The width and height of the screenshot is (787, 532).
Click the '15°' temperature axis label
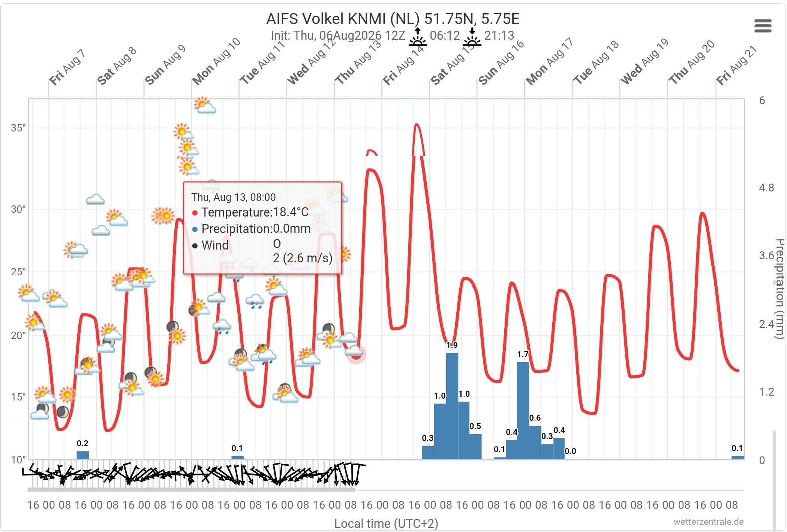point(18,397)
